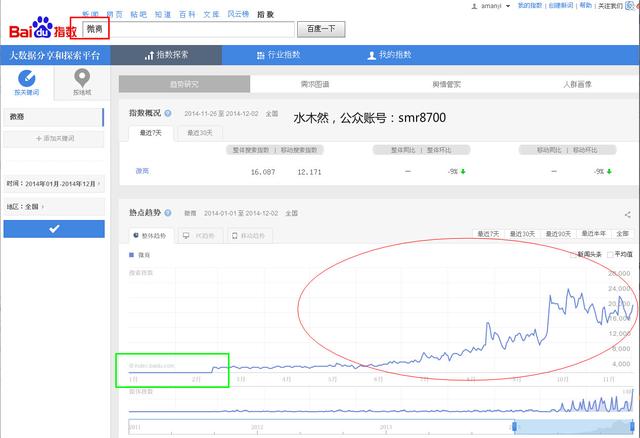The width and height of the screenshot is (640, 438).
Task: Open 风云榜 in the top navigation
Action: tap(238, 14)
